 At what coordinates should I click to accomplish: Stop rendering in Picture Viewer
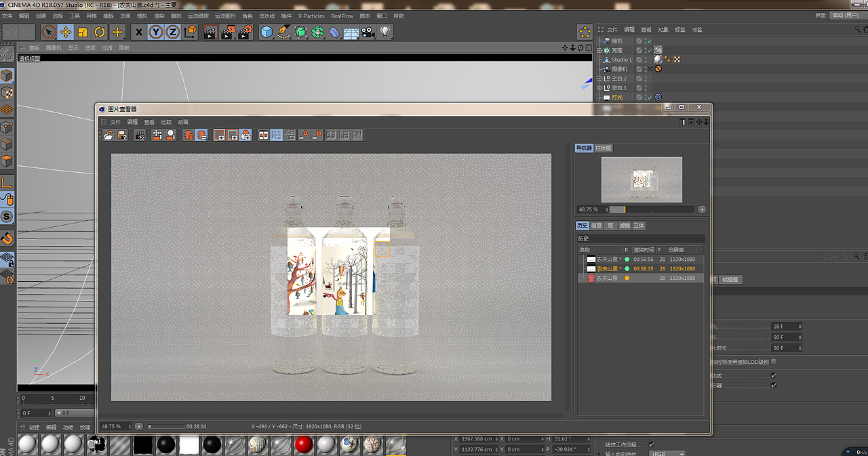click(140, 135)
